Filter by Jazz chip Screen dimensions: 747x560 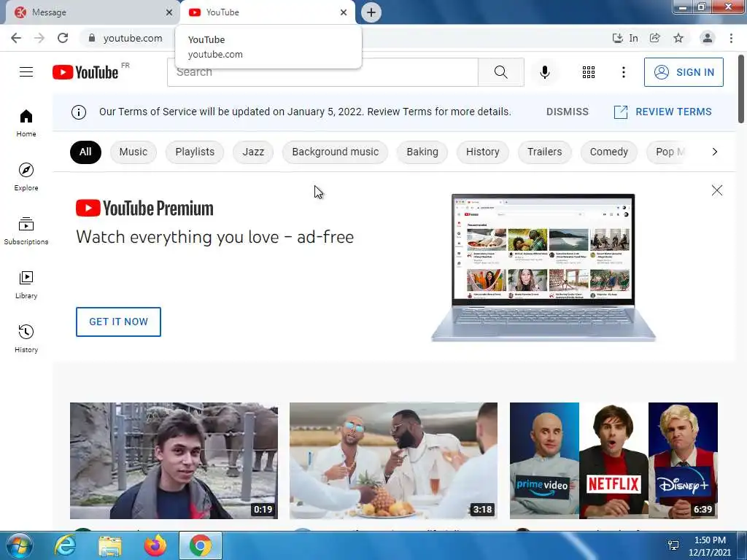tap(253, 152)
